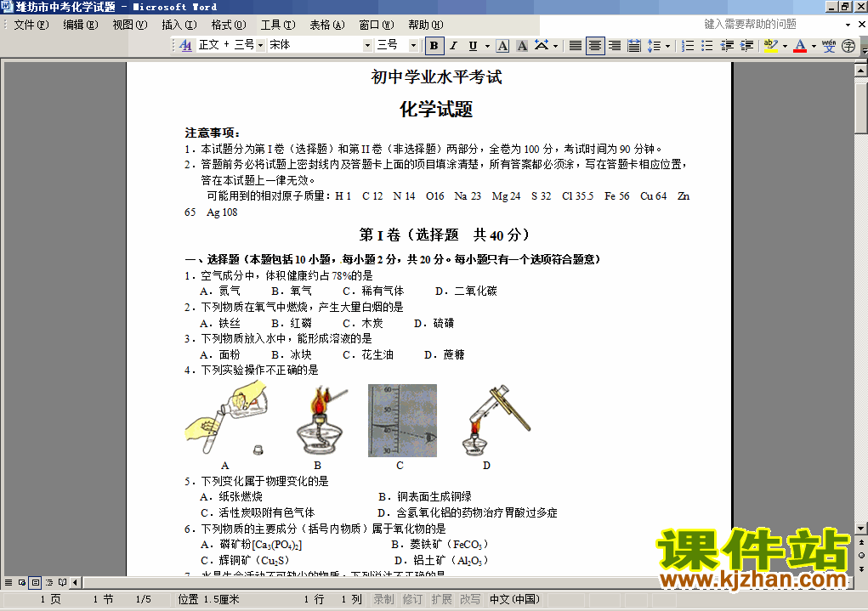Align text to both sides (justify)
The height and width of the screenshot is (611, 868).
pos(576,45)
